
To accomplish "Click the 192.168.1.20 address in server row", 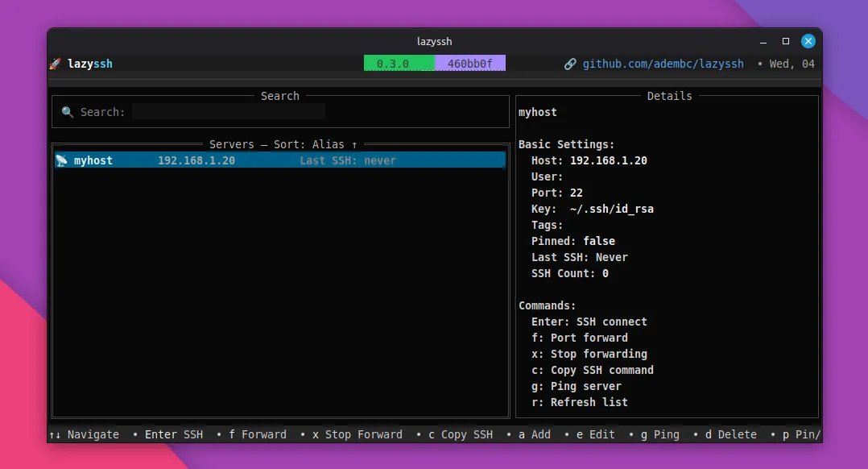I will [x=196, y=160].
